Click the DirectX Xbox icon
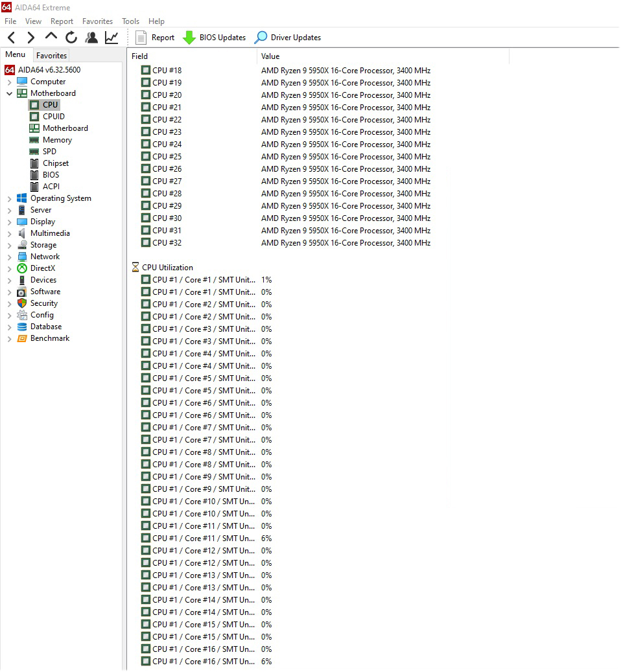621x672 pixels. point(22,268)
